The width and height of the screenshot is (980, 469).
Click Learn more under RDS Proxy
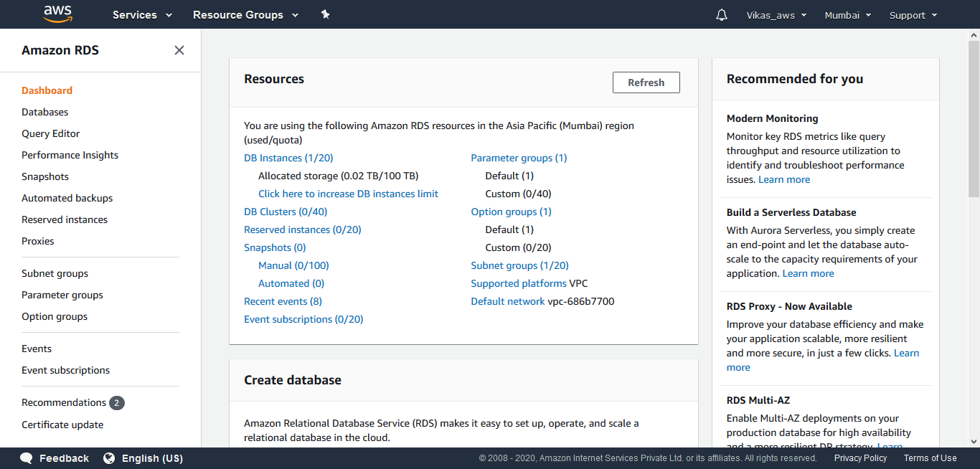tap(907, 353)
